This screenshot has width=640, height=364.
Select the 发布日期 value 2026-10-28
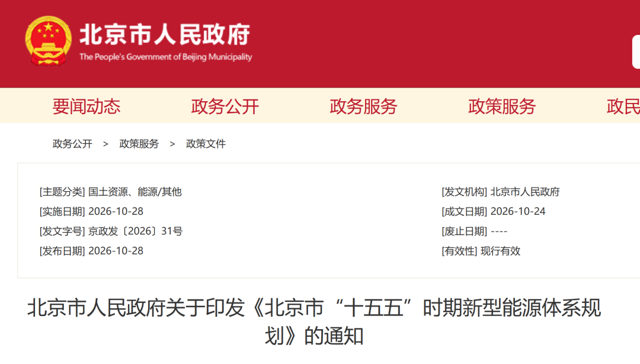(116, 251)
